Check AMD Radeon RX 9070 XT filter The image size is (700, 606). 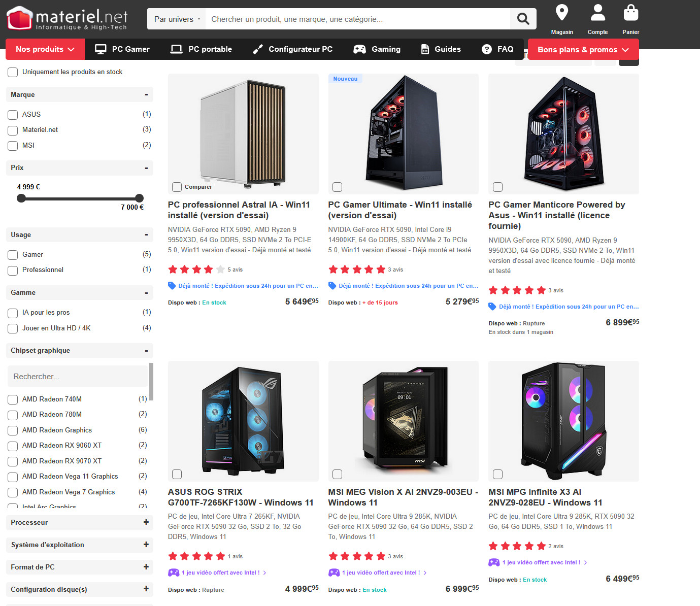13,462
